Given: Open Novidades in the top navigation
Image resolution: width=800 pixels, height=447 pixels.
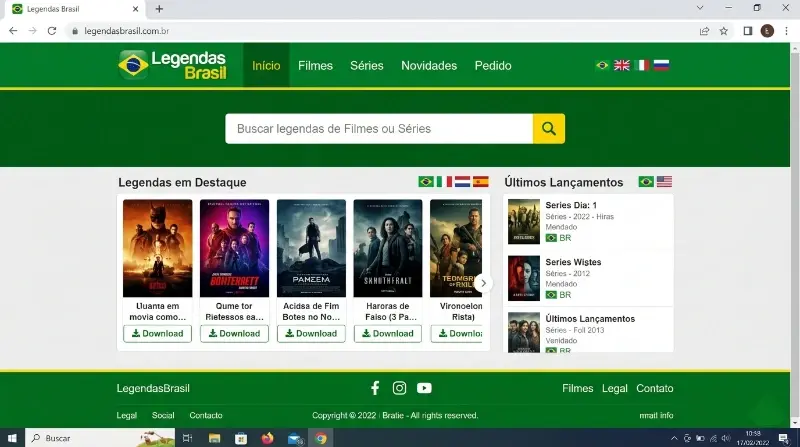Looking at the screenshot, I should pyautogui.click(x=429, y=65).
